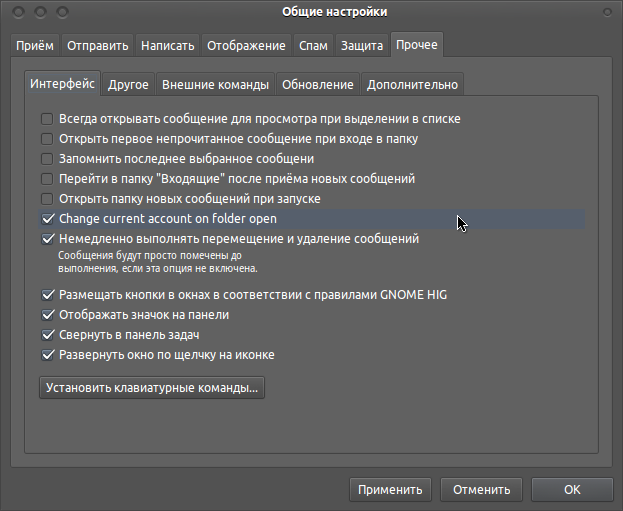623x511 pixels.
Task: Click Установить клавиатурные команды button
Action: tap(152, 388)
